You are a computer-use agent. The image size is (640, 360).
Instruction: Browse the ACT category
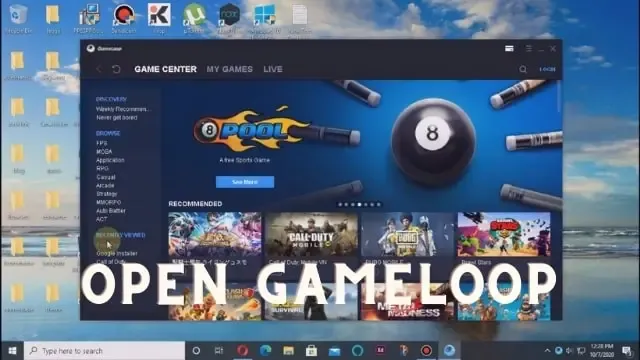102,219
